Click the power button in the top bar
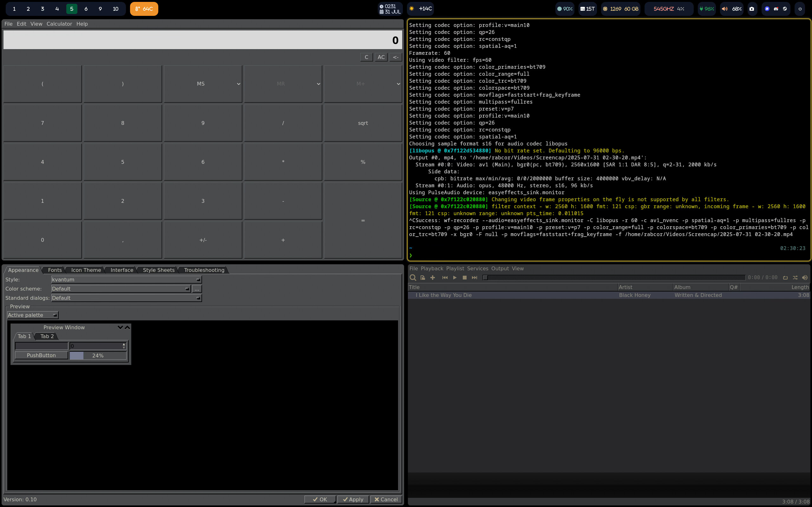812x507 pixels. click(800, 9)
